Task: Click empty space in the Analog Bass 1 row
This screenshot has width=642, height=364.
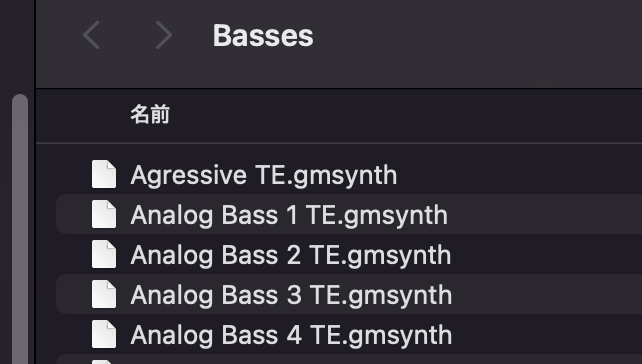Action: 545,214
